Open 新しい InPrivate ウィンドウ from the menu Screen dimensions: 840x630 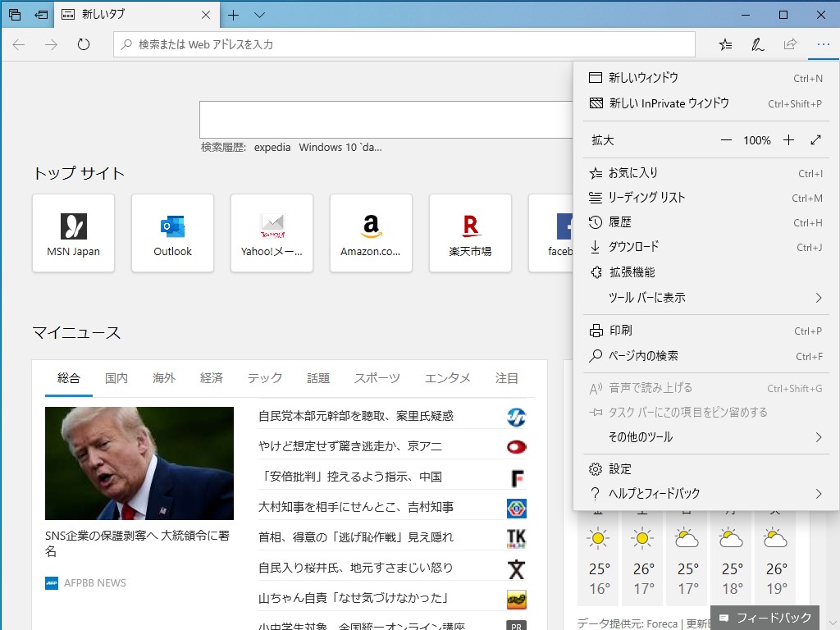click(651, 103)
